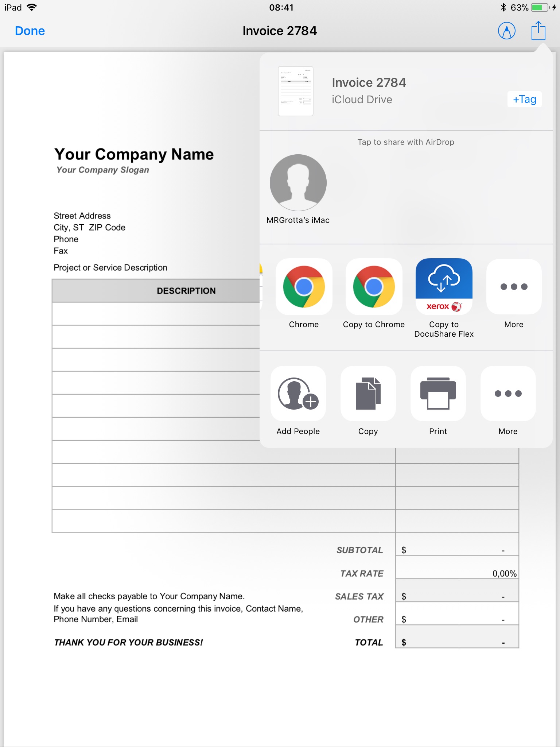Tap the Print action icon
560x747 pixels.
[x=438, y=394]
